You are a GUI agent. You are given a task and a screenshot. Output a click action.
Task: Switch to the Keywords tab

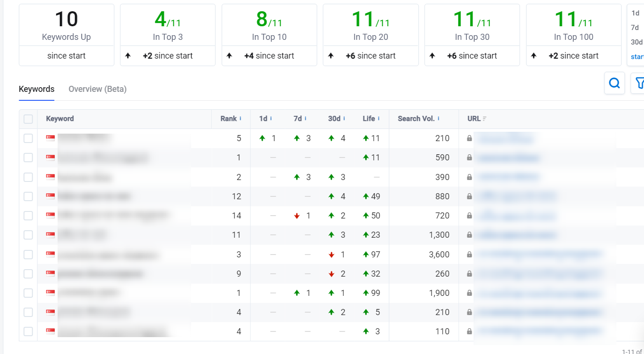tap(37, 89)
